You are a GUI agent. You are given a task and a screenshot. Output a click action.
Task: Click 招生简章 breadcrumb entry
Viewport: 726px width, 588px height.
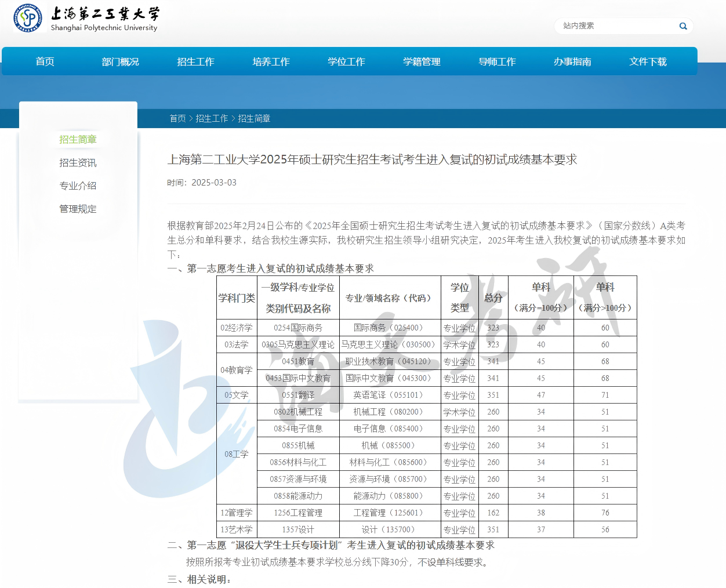(254, 118)
